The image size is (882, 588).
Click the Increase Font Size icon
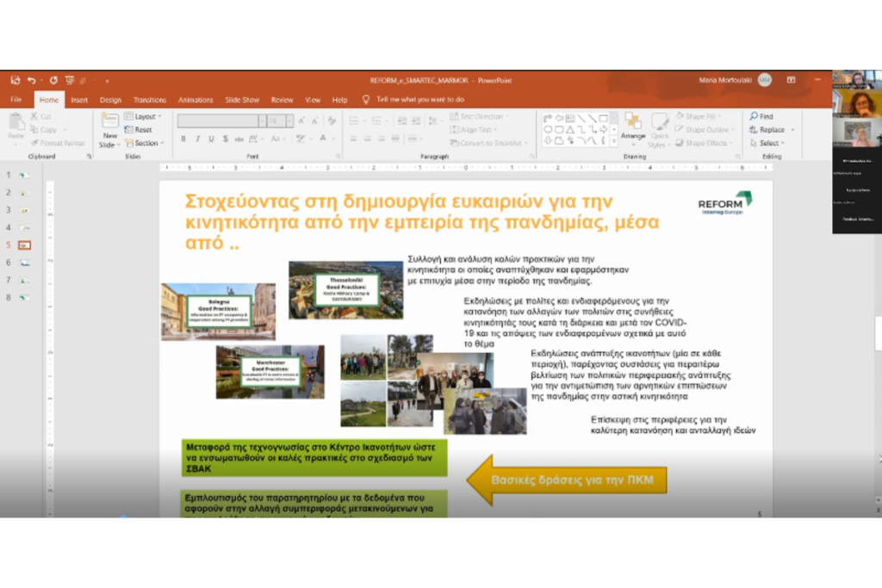point(301,121)
